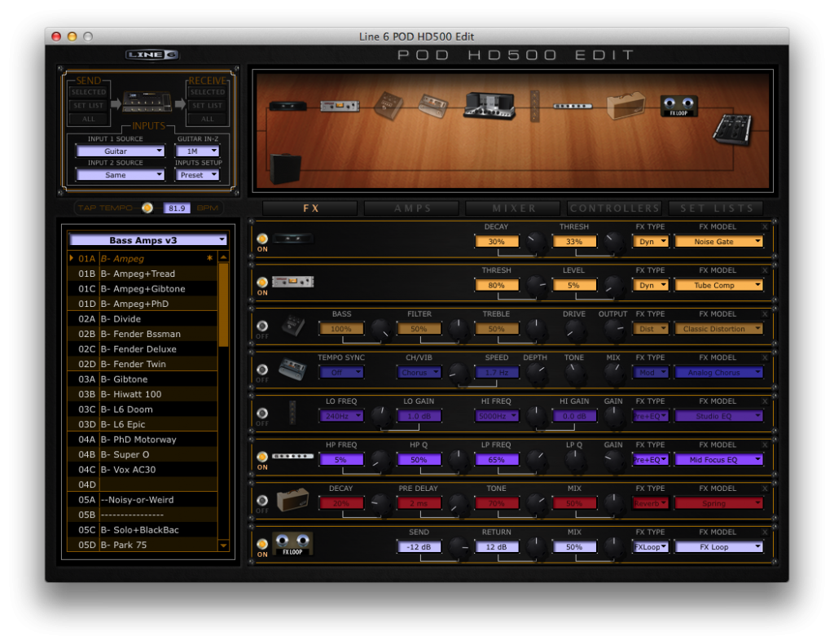Open the FX Loop FX Type dropdown
This screenshot has height=644, width=834.
pos(651,546)
